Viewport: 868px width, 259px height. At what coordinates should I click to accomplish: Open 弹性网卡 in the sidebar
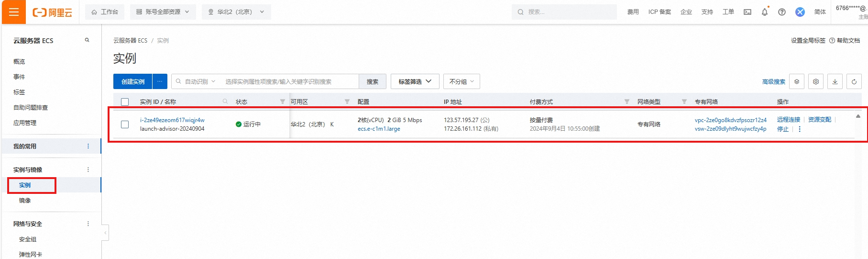click(31, 254)
